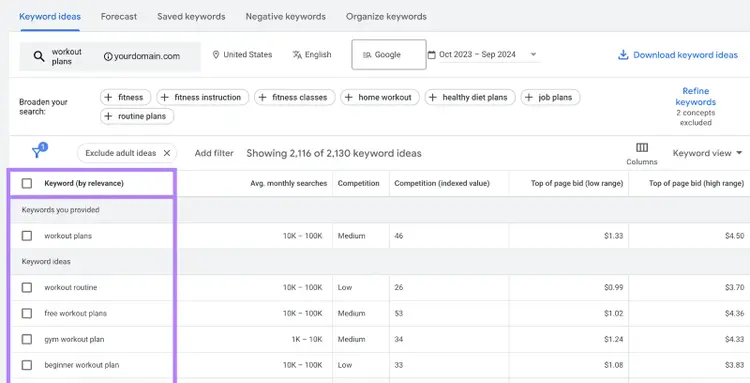The height and width of the screenshot is (383, 750).
Task: Click the download arrow icon
Action: click(623, 55)
